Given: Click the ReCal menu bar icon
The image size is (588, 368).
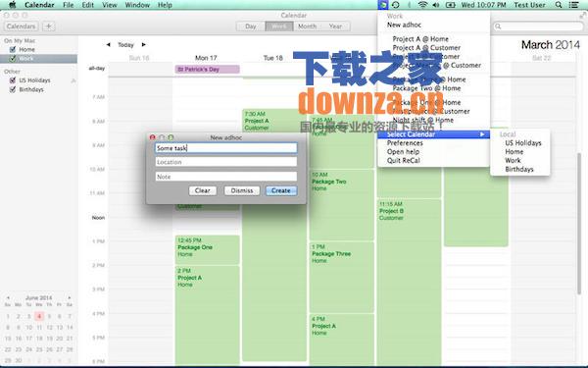Looking at the screenshot, I should coord(383,5).
